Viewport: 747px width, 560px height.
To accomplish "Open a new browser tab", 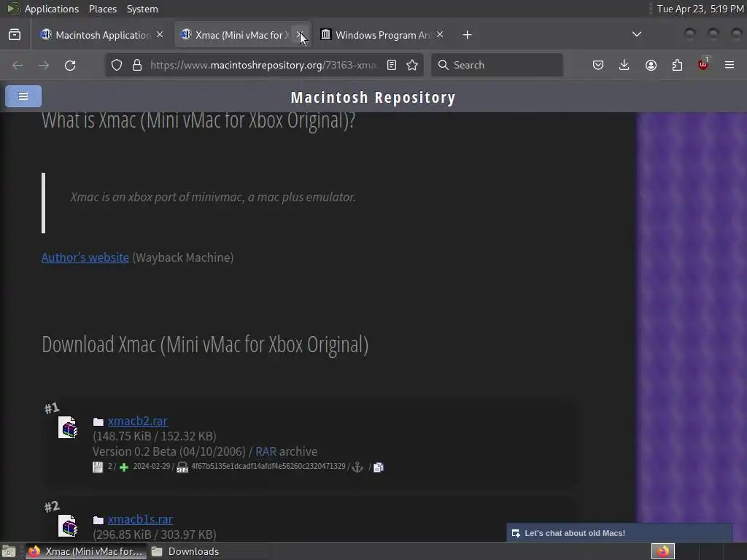I will [468, 35].
